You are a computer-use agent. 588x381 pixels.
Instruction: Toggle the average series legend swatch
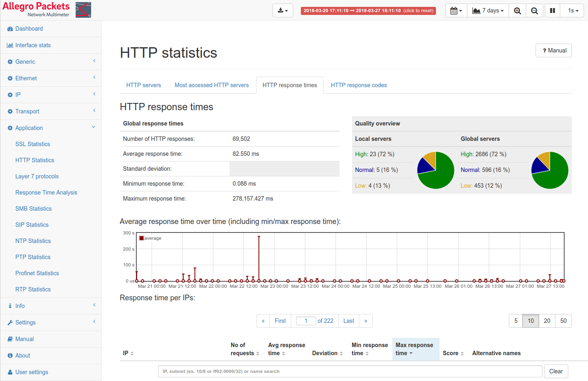[142, 238]
